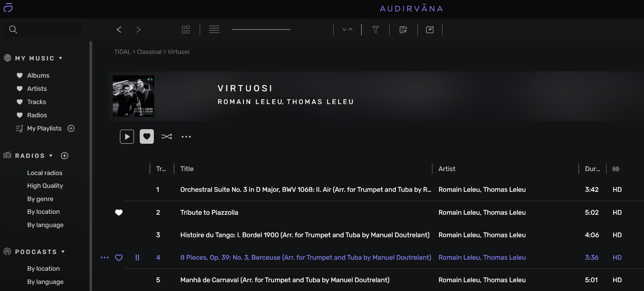This screenshot has height=291, width=644.
Task: Open Artists in sidebar
Action: point(37,89)
